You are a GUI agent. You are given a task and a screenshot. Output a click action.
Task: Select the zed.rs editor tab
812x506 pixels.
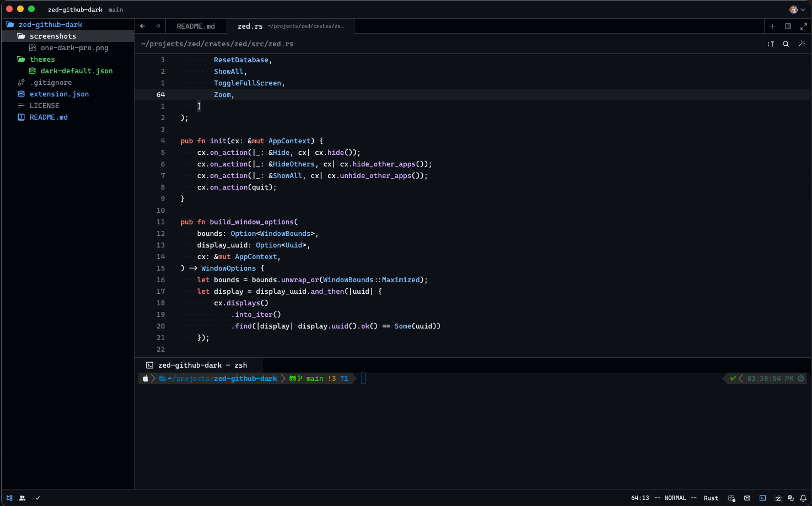tap(250, 25)
